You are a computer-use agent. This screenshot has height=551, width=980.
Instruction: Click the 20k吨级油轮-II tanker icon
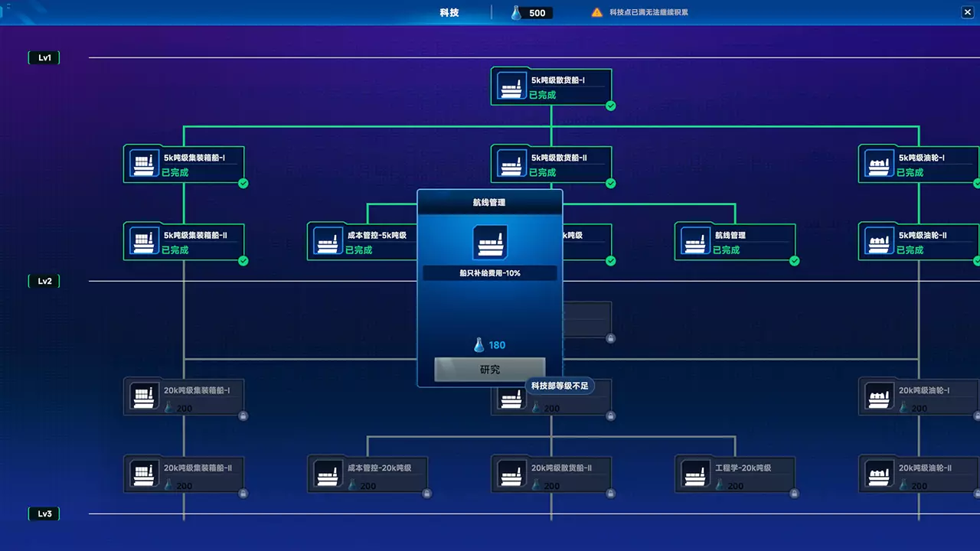click(878, 474)
